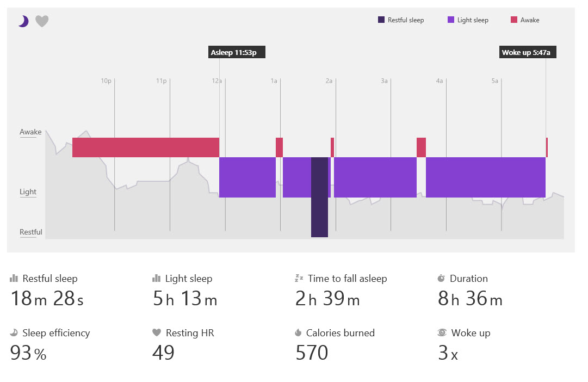Viewport: 588px width, 382px height.
Task: Click the Time to fall asleep icon
Action: 299,278
